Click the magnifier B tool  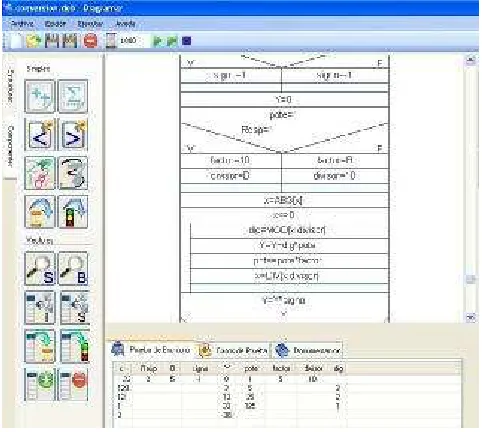(73, 269)
